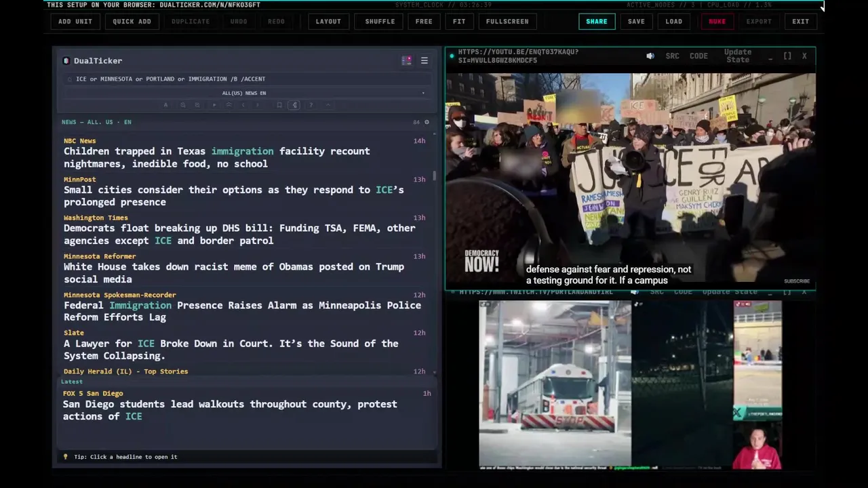This screenshot has height=488, width=868.
Task: Minimize the YouTube stream unit
Action: coord(770,58)
